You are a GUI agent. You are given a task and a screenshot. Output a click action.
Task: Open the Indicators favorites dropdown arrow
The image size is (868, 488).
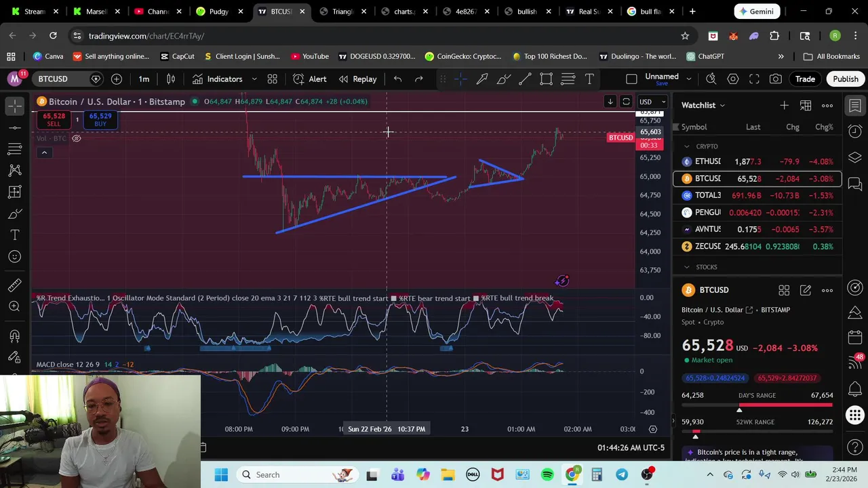tap(254, 79)
